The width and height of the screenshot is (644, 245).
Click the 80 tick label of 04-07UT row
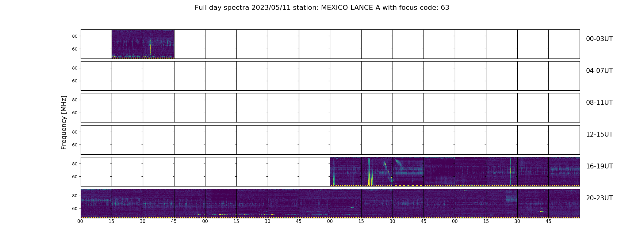[x=75, y=68]
